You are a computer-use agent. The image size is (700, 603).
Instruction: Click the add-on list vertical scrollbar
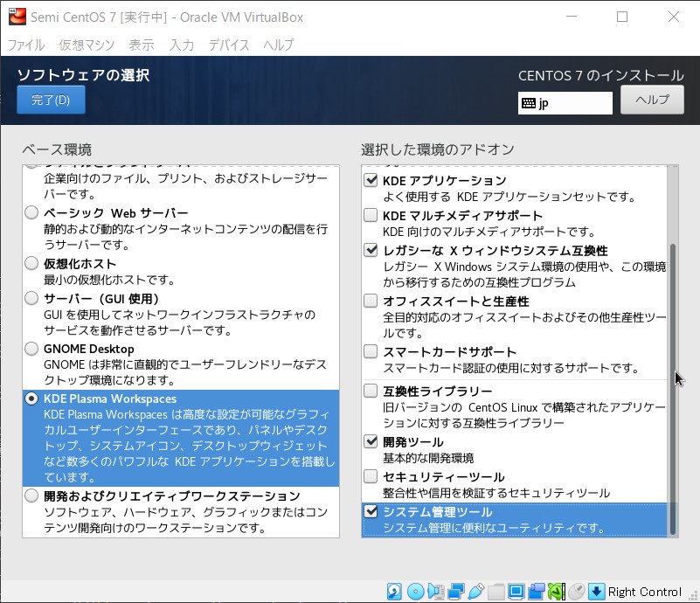tap(673, 388)
